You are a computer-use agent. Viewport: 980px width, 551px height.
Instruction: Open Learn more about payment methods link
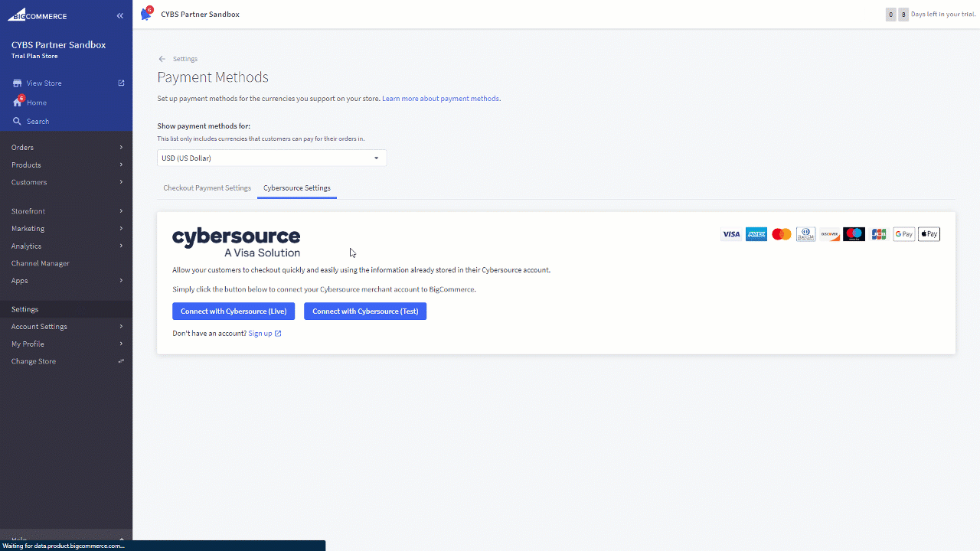point(440,99)
